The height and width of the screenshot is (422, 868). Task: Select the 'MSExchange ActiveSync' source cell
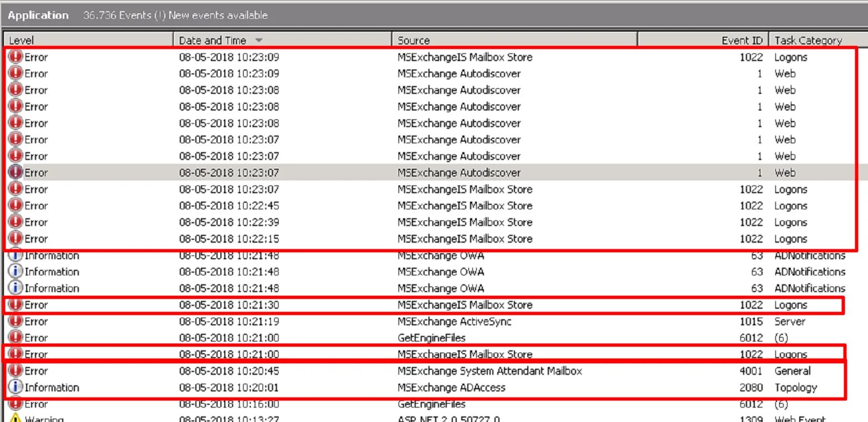tap(455, 321)
